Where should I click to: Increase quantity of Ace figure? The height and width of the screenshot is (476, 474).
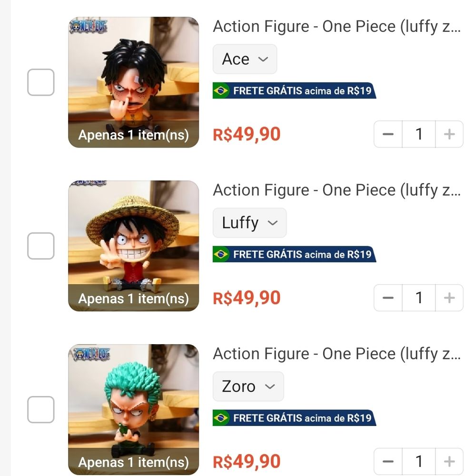click(x=449, y=134)
